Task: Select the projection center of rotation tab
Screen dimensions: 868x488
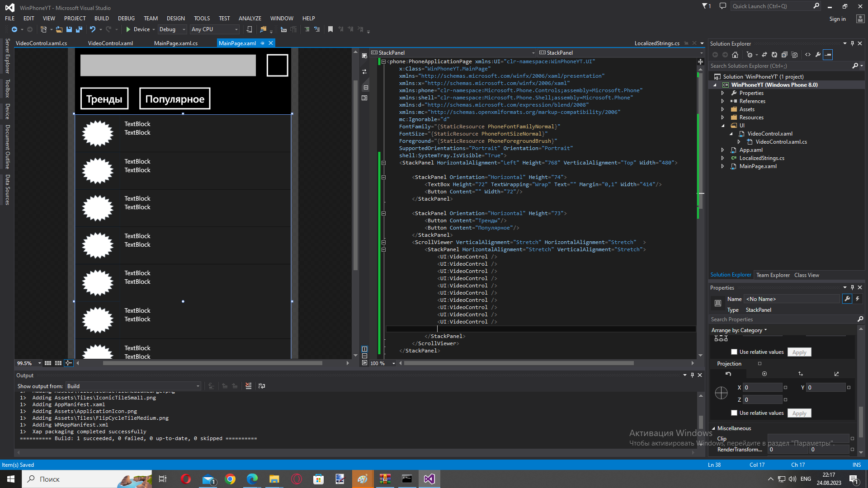Action: (764, 374)
